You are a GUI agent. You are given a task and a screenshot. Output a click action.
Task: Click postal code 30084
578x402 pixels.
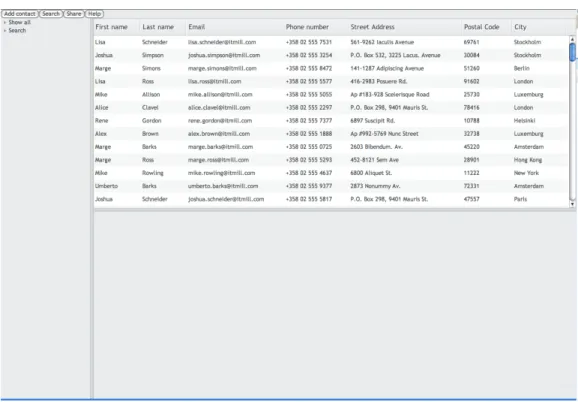click(471, 55)
